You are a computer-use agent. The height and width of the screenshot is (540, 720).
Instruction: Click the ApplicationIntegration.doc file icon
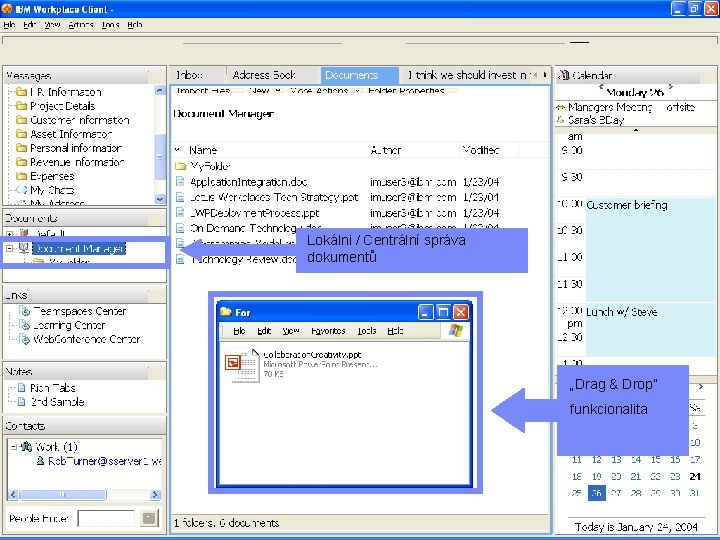pos(180,181)
